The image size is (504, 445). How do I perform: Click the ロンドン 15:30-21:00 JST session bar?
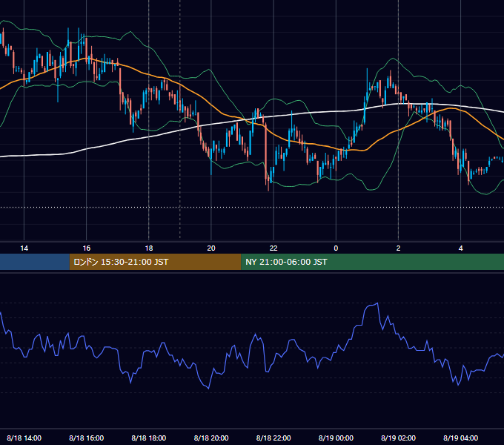(155, 262)
